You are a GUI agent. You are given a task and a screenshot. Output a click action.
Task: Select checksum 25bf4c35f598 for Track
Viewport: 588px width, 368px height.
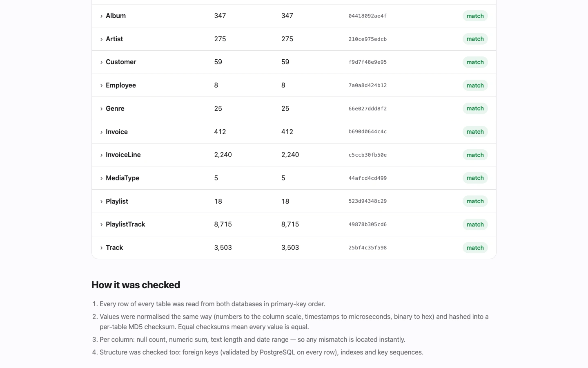(367, 248)
